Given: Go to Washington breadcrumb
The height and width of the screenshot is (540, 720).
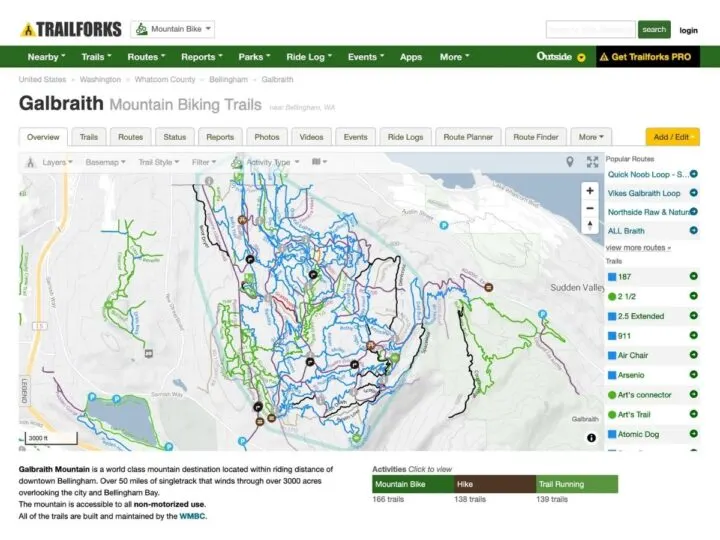Looking at the screenshot, I should click(x=100, y=79).
